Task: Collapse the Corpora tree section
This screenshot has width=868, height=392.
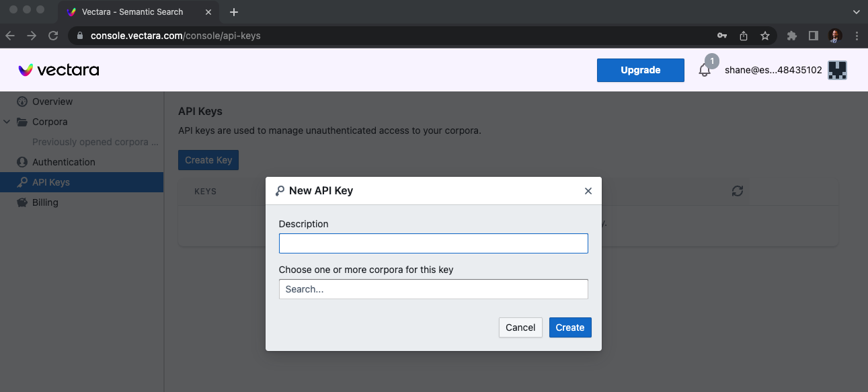Action: click(7, 122)
